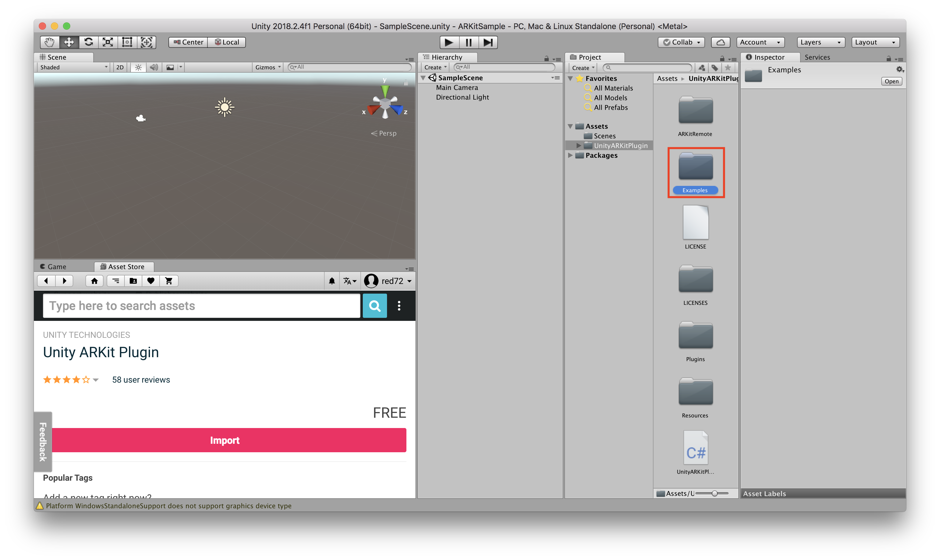This screenshot has height=560, width=940.
Task: Open the cloud Services icon
Action: click(x=720, y=42)
